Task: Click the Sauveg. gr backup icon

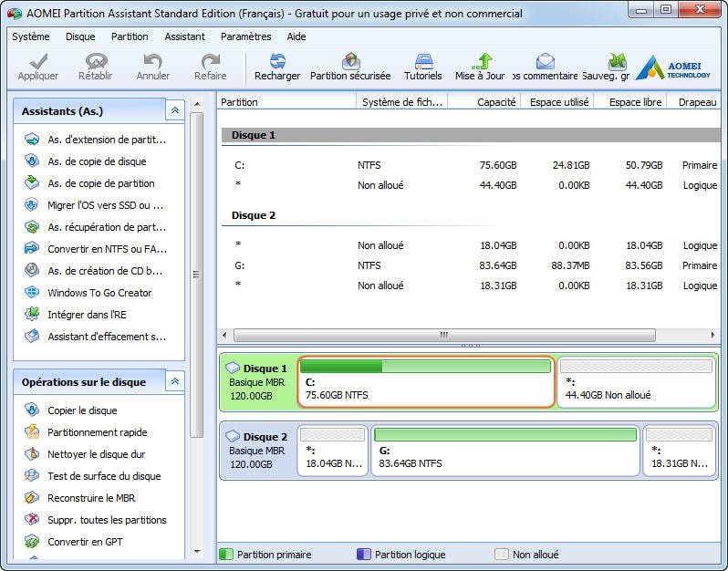Action: [617, 61]
